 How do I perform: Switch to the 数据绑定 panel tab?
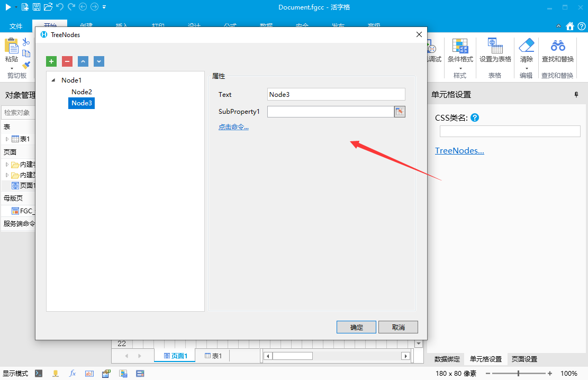447,359
